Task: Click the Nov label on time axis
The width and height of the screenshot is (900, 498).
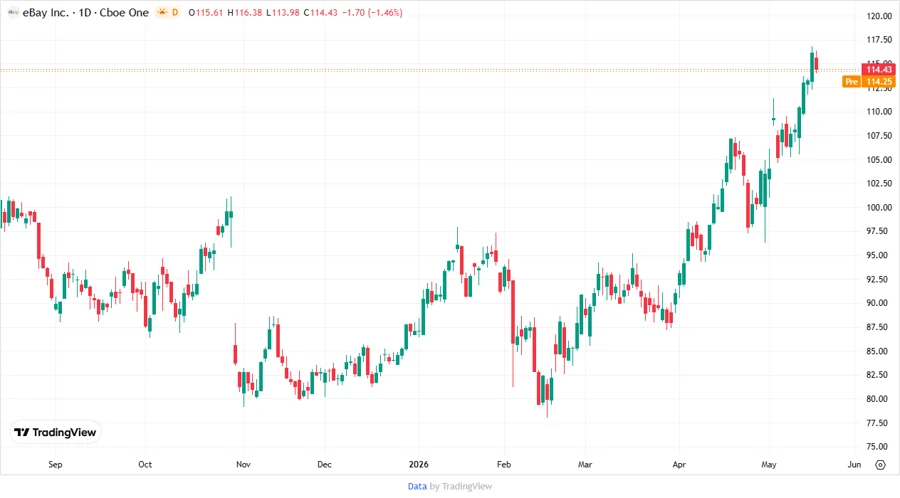Action: (x=243, y=464)
